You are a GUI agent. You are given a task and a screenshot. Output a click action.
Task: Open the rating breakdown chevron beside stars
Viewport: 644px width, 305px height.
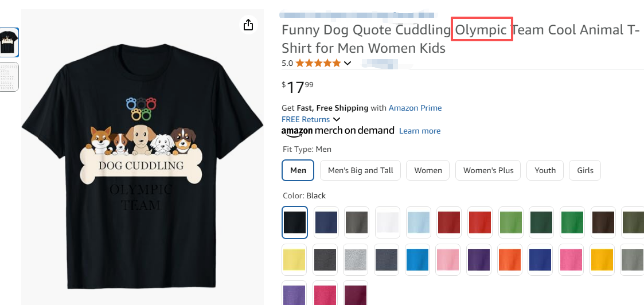348,63
